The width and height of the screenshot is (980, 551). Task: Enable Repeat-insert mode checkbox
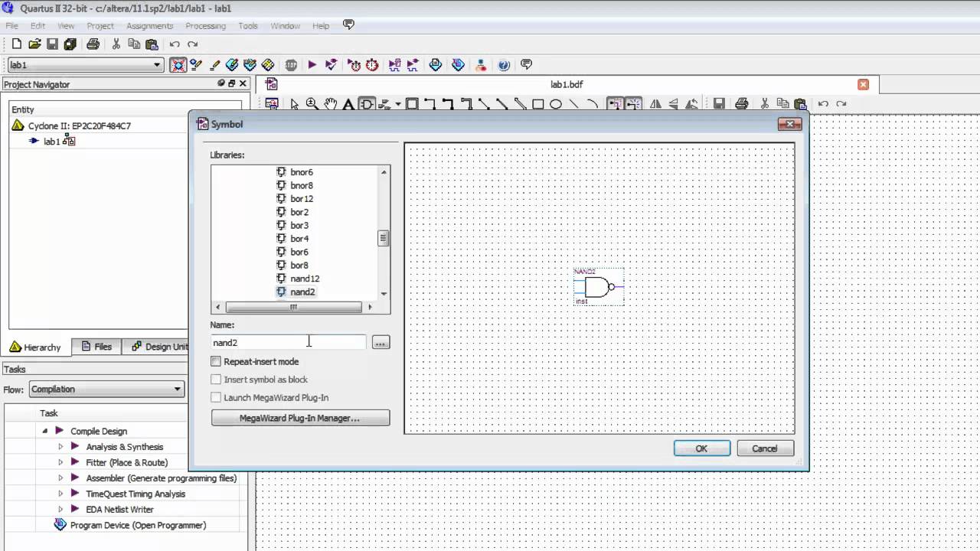point(216,361)
